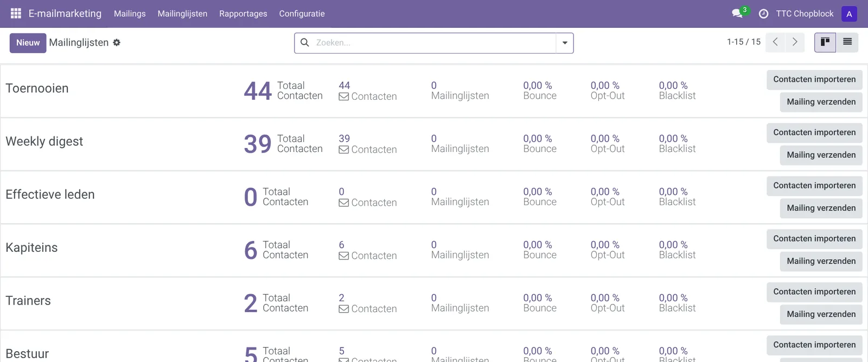
Task: Send mailing to Weekly digest list
Action: (x=821, y=155)
